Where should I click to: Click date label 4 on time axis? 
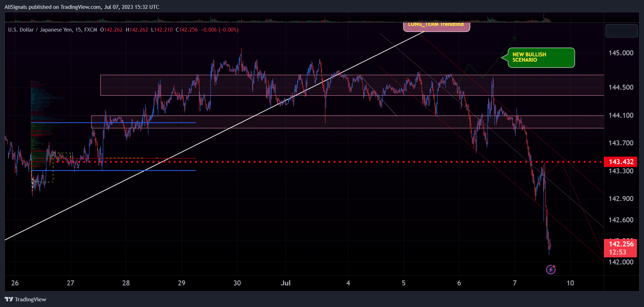coord(348,283)
